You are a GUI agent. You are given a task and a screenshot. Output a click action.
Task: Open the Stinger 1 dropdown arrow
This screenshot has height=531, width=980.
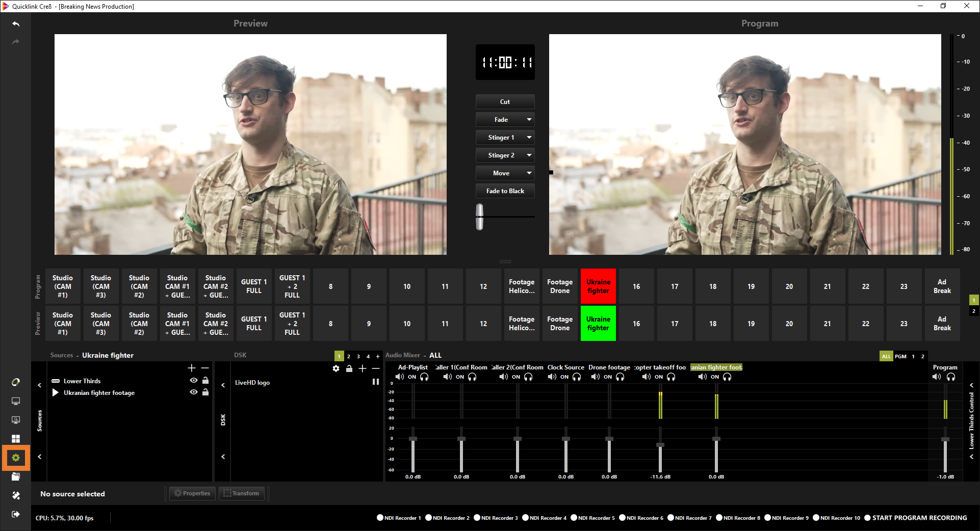[529, 138]
